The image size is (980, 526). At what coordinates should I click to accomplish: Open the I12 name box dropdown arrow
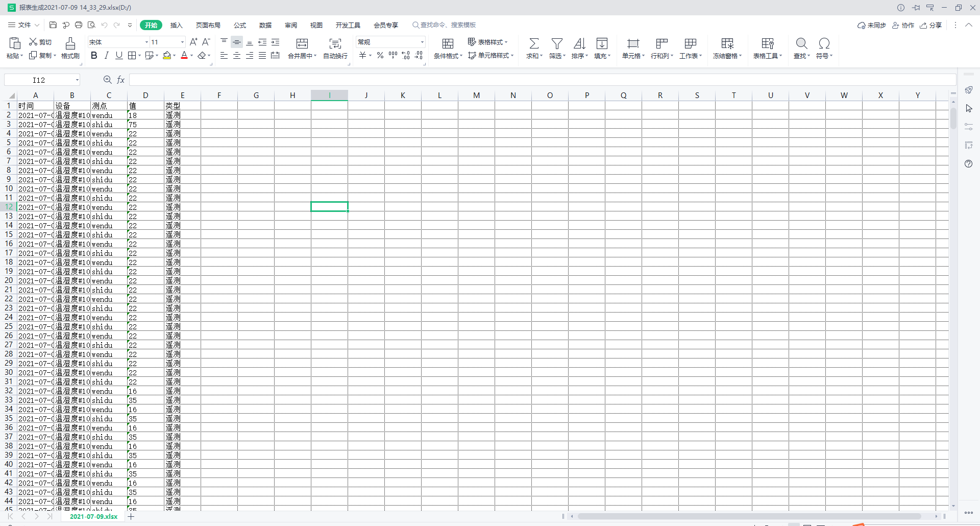point(77,80)
